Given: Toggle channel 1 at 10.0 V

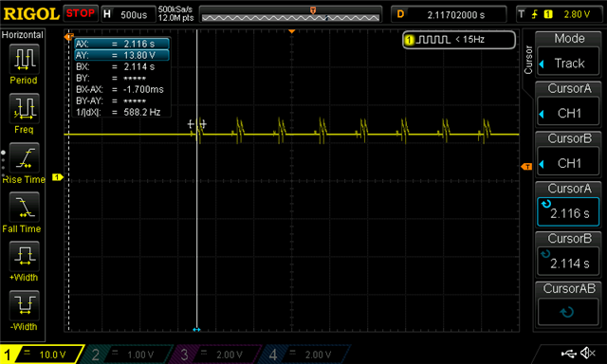Looking at the screenshot, I should pos(42,354).
